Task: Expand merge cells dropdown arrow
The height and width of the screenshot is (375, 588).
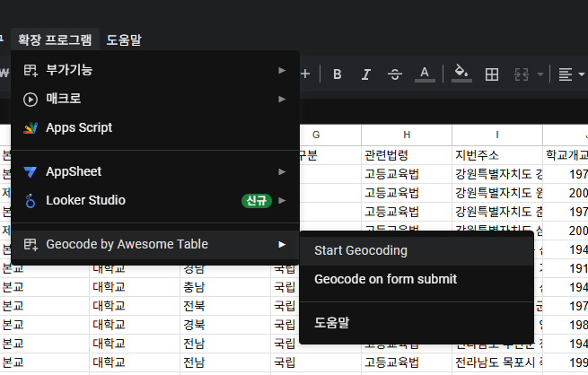Action: tap(540, 74)
